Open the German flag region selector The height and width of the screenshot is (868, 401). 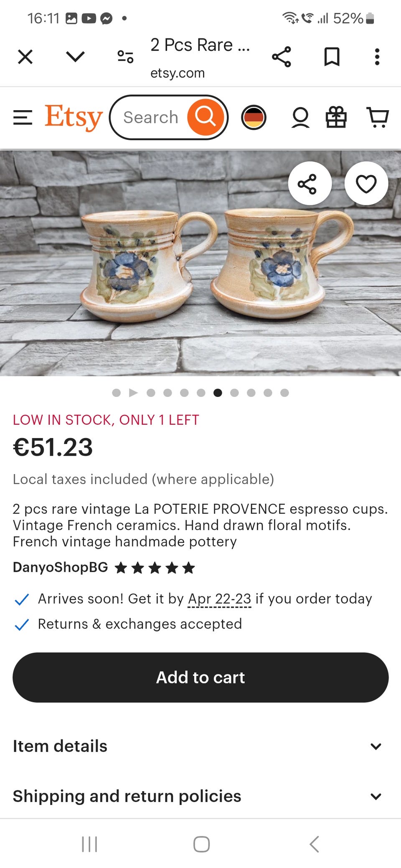click(254, 117)
